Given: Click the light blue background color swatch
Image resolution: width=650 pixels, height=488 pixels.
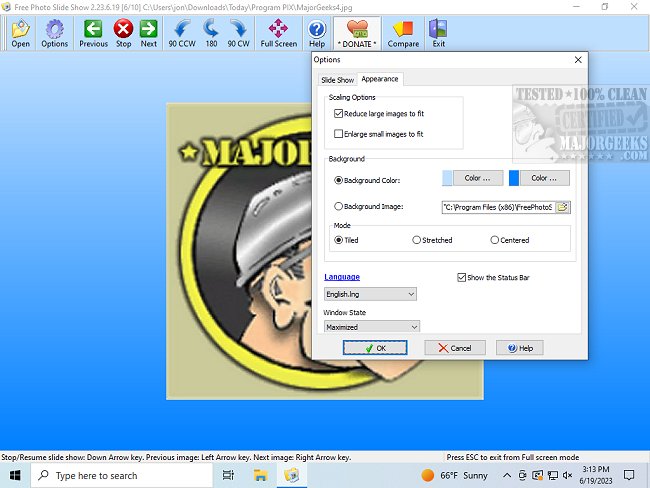Looking at the screenshot, I should click(447, 178).
